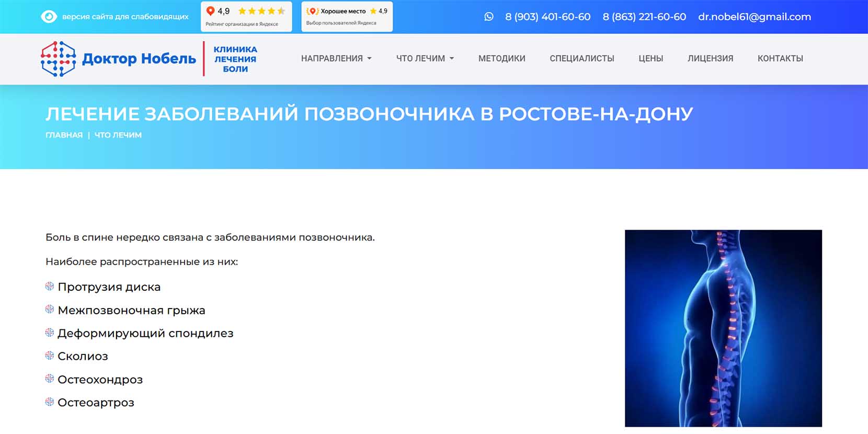Open the 'Специалисты' menu item
This screenshot has height=434, width=868.
(x=581, y=59)
